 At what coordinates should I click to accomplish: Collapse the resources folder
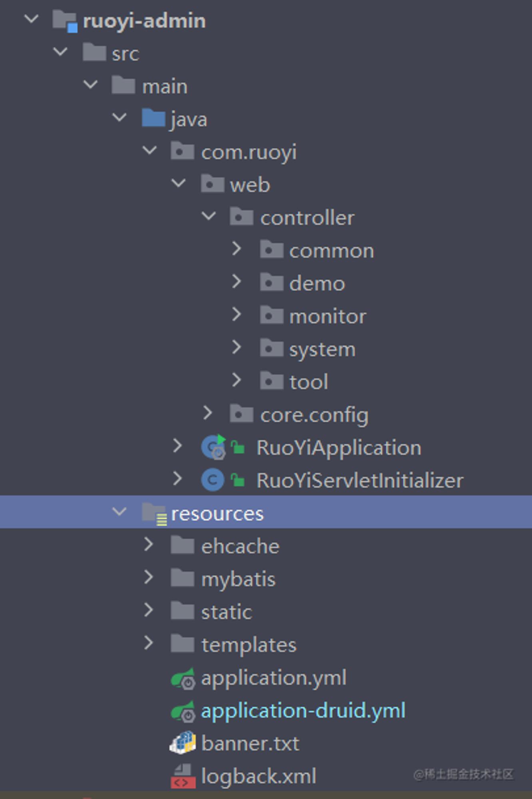[x=119, y=511]
